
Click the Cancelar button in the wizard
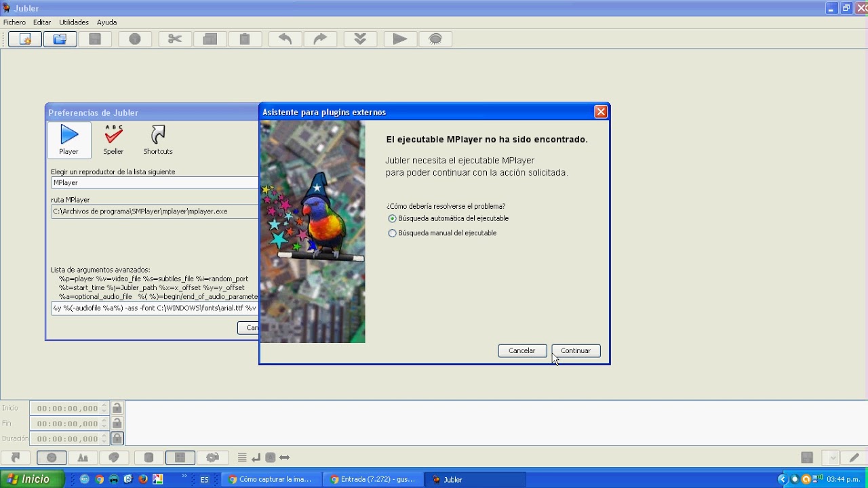[522, 350]
